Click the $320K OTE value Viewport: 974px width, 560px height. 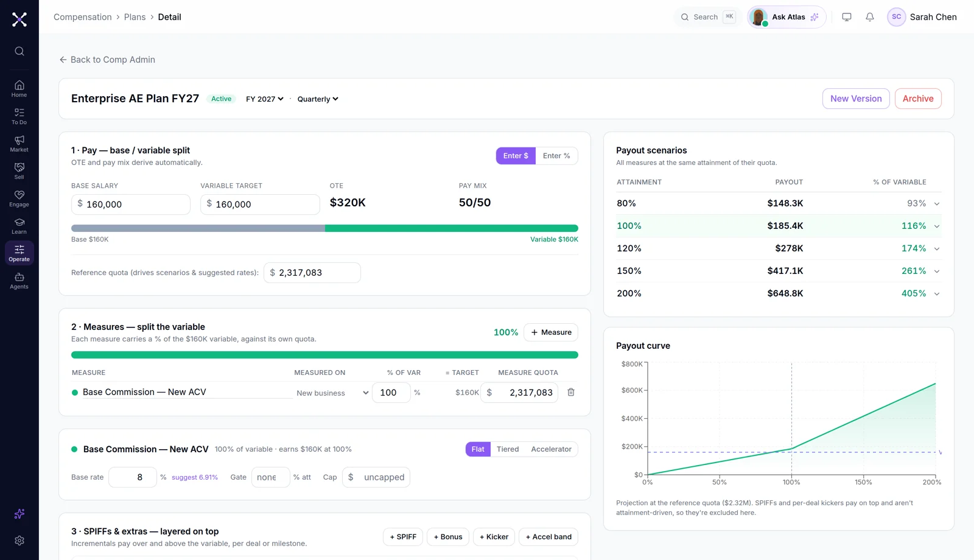(348, 203)
